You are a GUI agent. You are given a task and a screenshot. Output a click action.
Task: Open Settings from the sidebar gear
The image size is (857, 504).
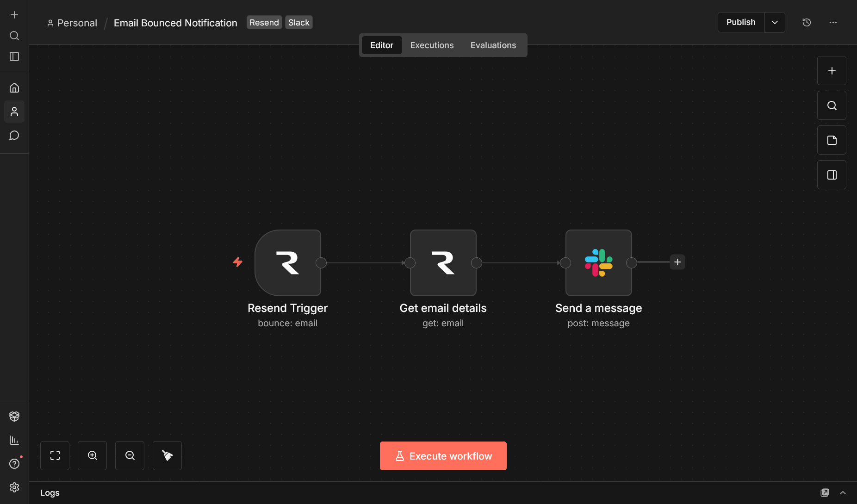(x=14, y=487)
